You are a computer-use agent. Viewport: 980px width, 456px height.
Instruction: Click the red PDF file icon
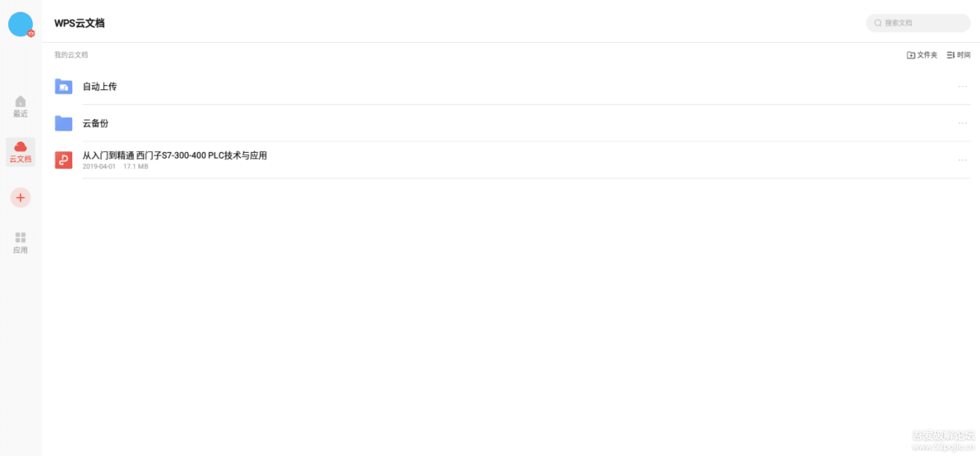click(x=63, y=160)
